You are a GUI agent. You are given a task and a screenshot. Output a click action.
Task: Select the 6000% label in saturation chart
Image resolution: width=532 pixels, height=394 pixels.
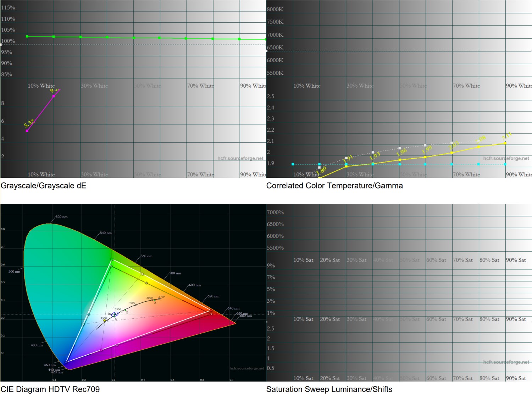coord(275,236)
